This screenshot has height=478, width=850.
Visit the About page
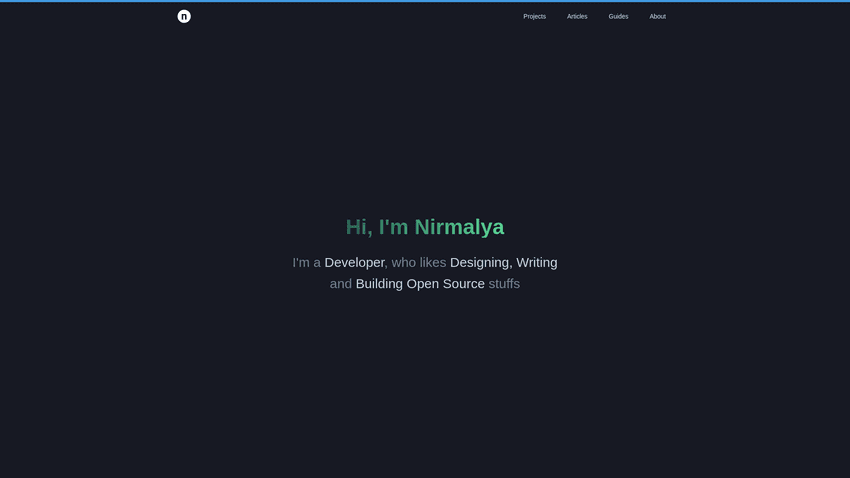[657, 16]
